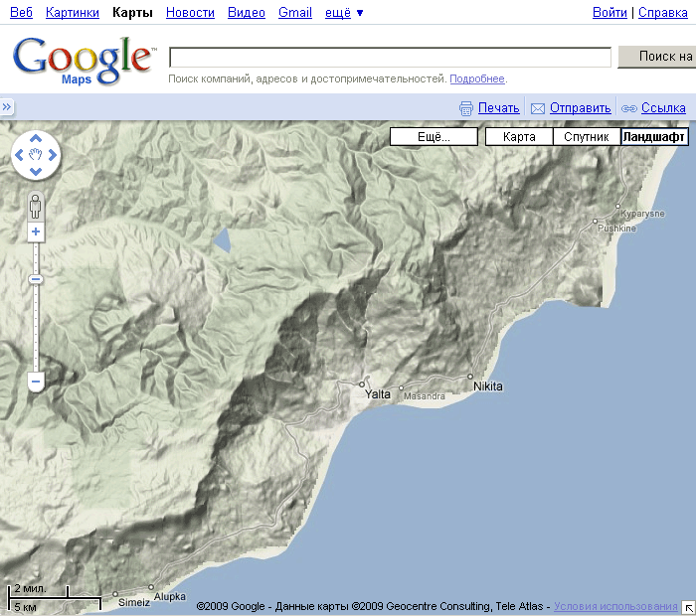The width and height of the screenshot is (696, 616).
Task: Open Картинки in the top navigation bar
Action: tap(73, 13)
